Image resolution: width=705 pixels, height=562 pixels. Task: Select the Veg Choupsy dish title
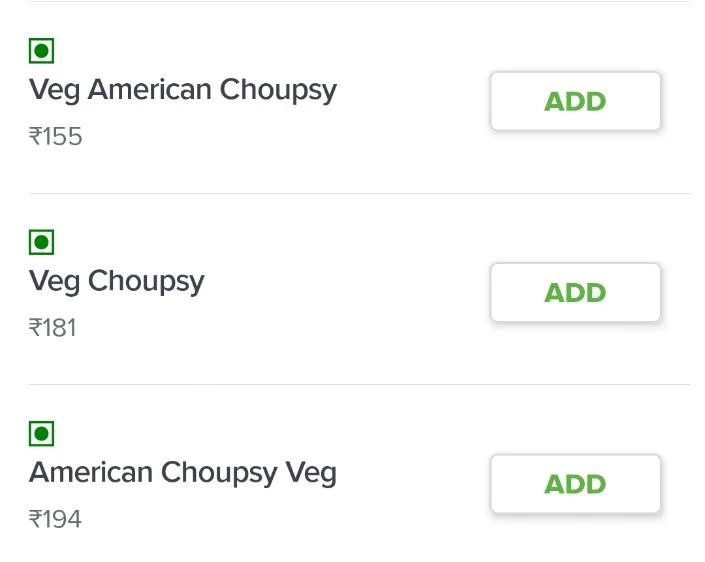[116, 281]
